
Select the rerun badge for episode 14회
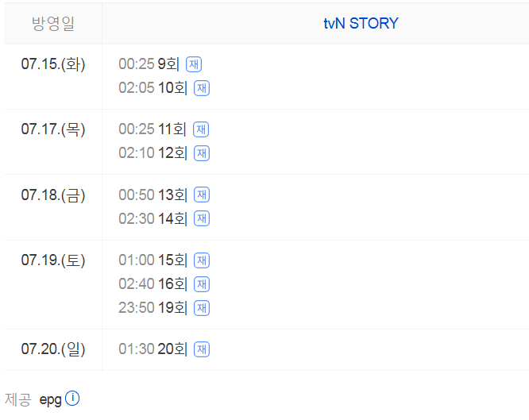[x=202, y=218]
